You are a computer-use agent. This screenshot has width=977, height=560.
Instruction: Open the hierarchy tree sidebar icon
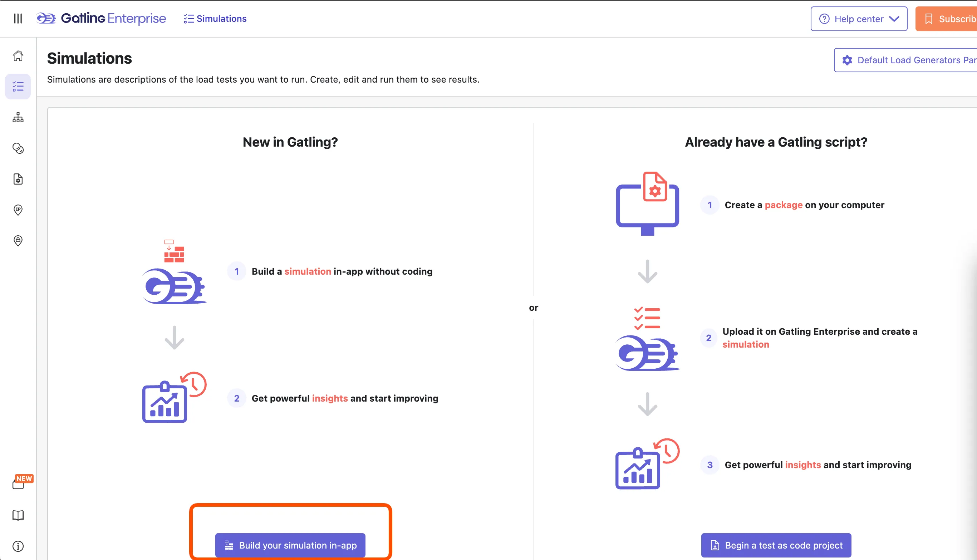[18, 117]
